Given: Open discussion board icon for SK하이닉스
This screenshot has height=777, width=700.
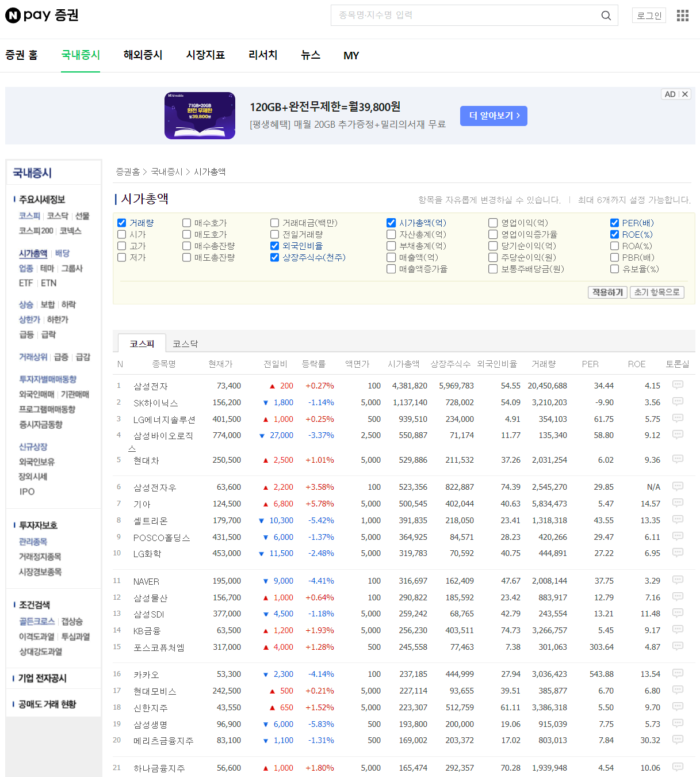Looking at the screenshot, I should coord(678,402).
